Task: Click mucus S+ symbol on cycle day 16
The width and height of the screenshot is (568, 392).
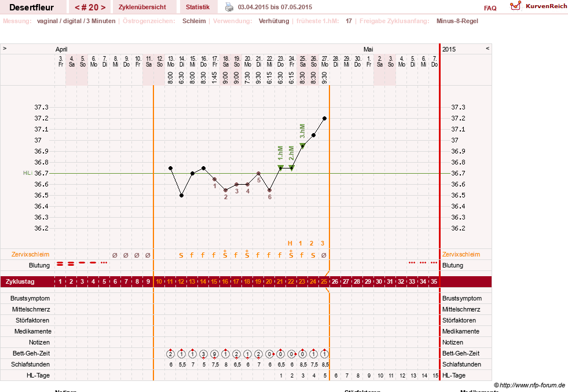Action: tap(225, 254)
